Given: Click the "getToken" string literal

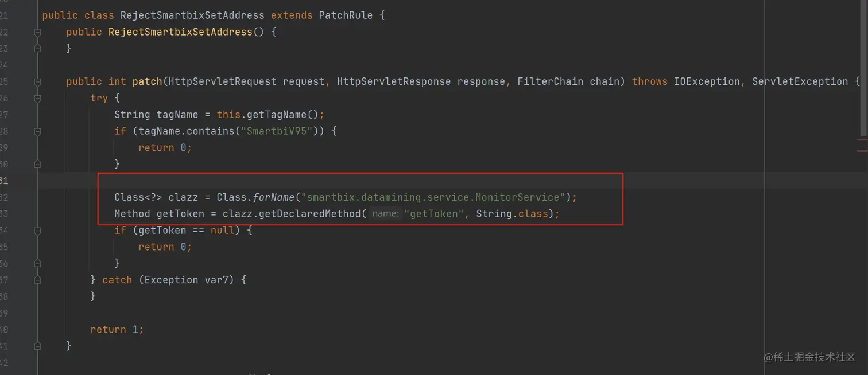Looking at the screenshot, I should tap(433, 214).
